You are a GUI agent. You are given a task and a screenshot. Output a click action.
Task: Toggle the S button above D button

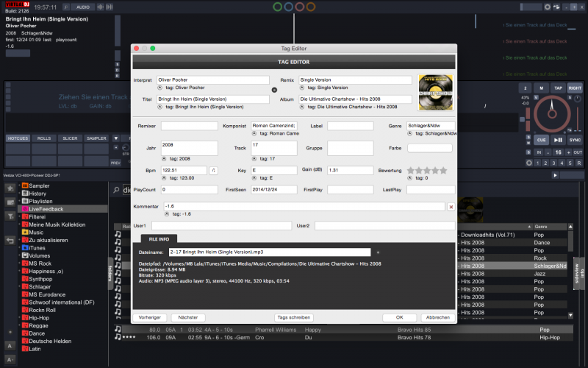pos(118,65)
